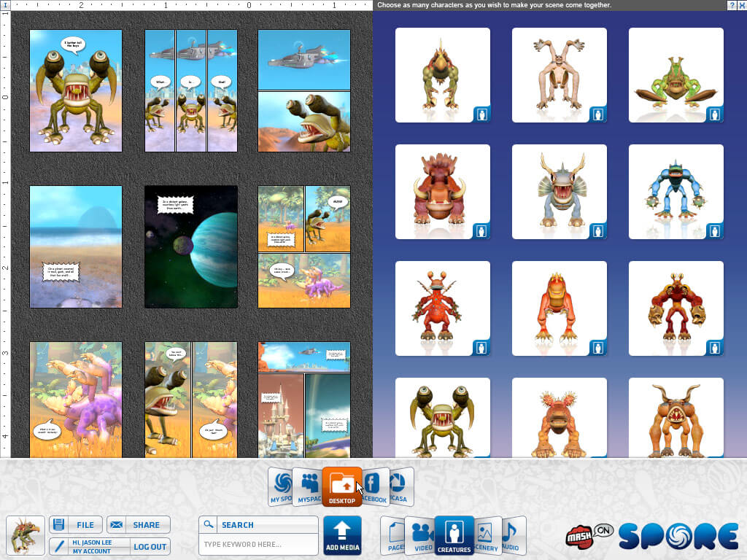This screenshot has height=560, width=747.
Task: Click badge icon on green frog-like creature
Action: [x=715, y=114]
